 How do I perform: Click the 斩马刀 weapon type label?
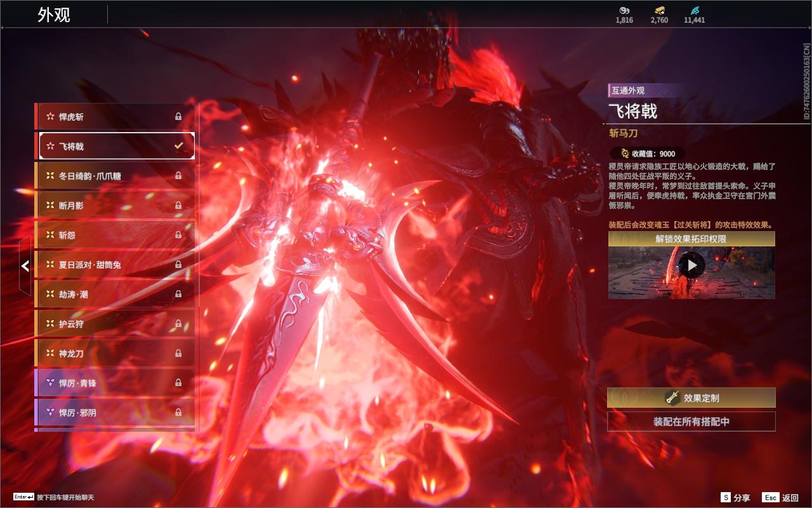[622, 133]
